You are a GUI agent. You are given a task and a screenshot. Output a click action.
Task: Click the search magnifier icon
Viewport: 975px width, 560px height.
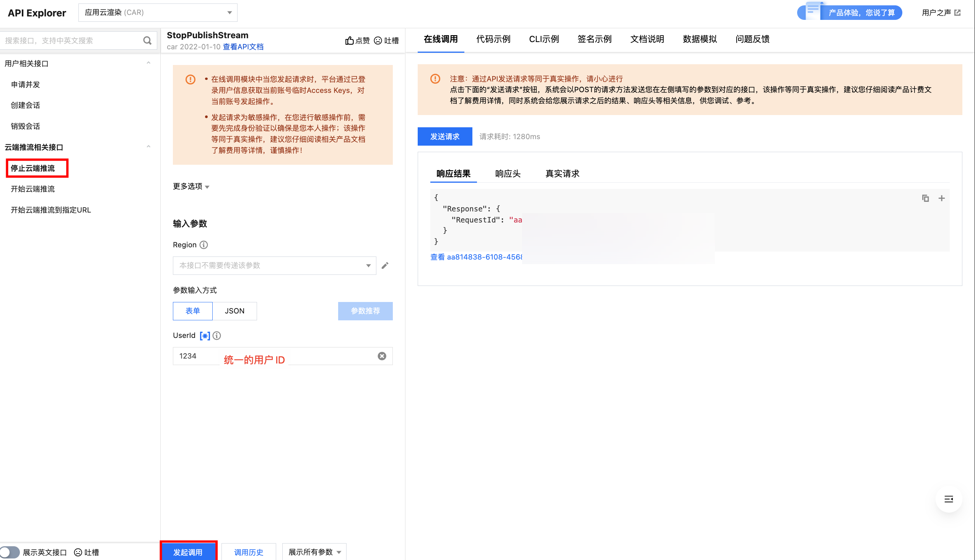(147, 41)
